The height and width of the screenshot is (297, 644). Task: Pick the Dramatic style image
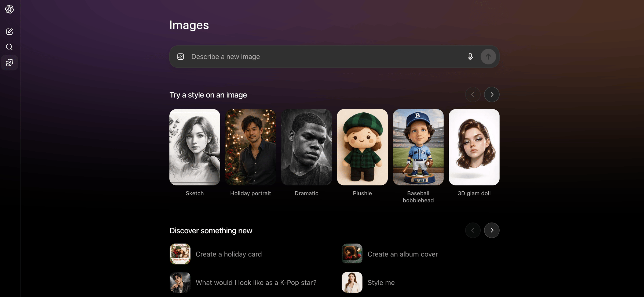306,147
